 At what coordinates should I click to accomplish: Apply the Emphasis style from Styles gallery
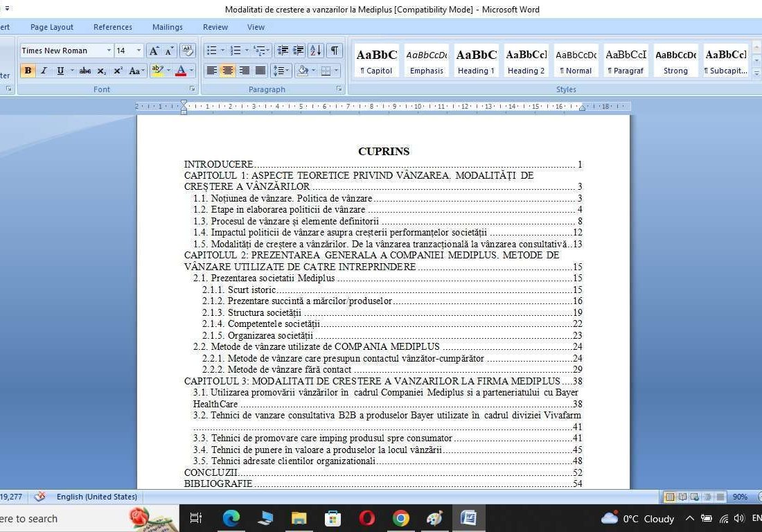click(x=426, y=61)
